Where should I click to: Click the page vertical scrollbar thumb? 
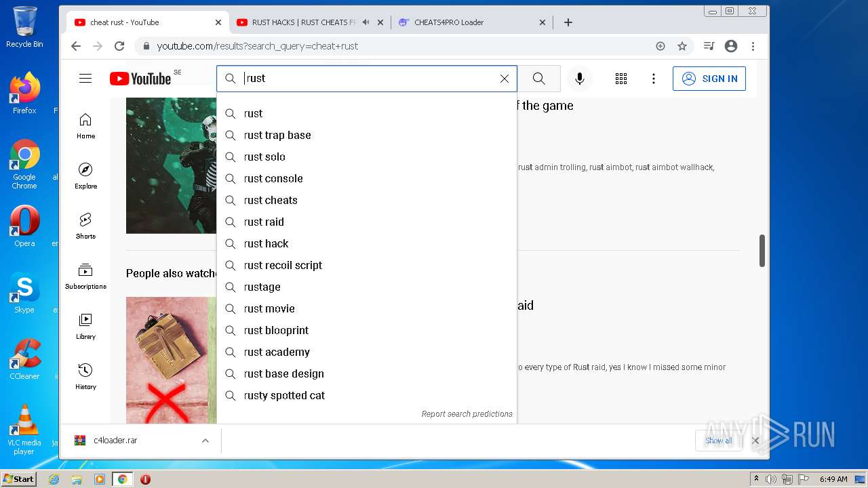[762, 251]
